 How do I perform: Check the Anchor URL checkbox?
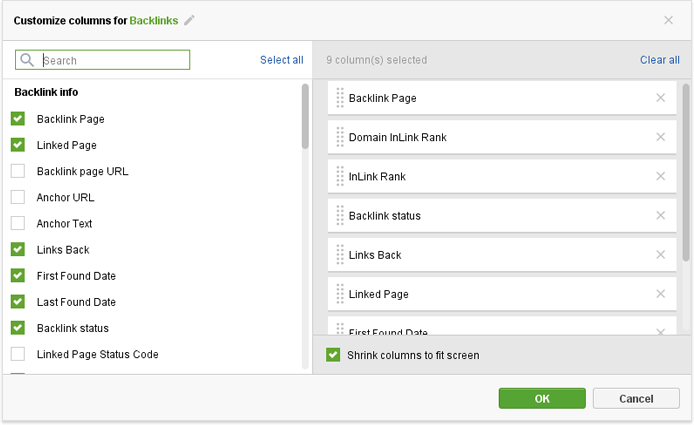(18, 197)
